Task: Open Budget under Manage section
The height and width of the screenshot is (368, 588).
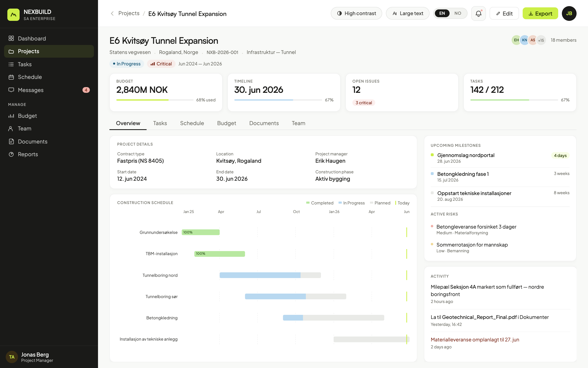Action: pos(49,116)
